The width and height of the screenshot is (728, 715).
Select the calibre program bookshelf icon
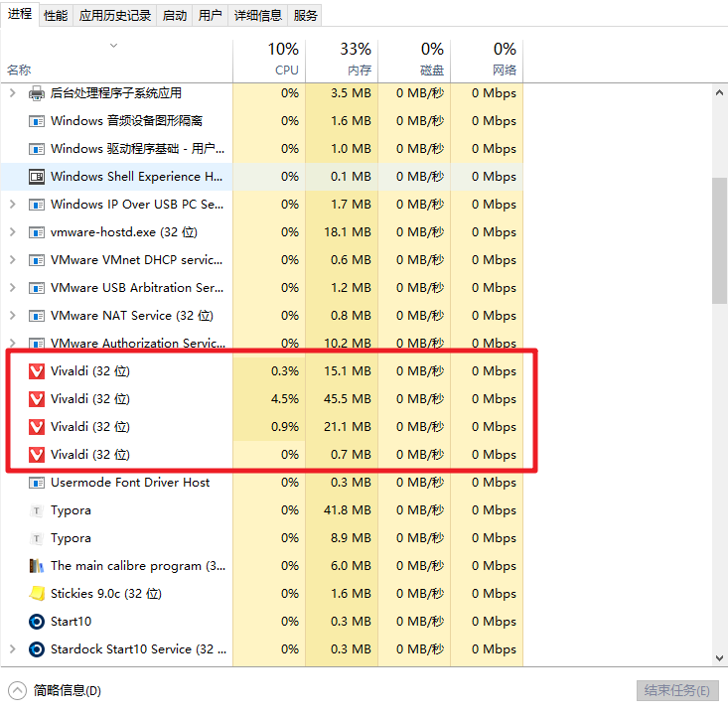pyautogui.click(x=37, y=566)
